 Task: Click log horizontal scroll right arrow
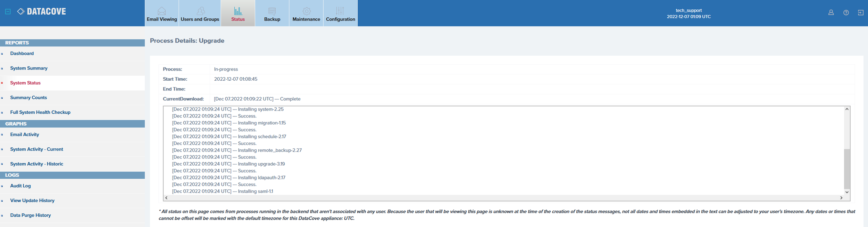point(841,198)
